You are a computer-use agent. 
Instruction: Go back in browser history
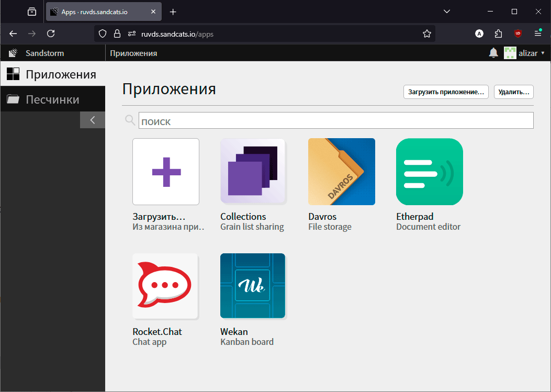[14, 33]
